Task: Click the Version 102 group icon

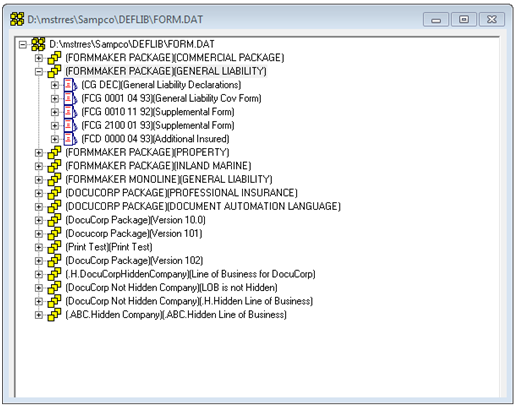Action: pyautogui.click(x=54, y=261)
